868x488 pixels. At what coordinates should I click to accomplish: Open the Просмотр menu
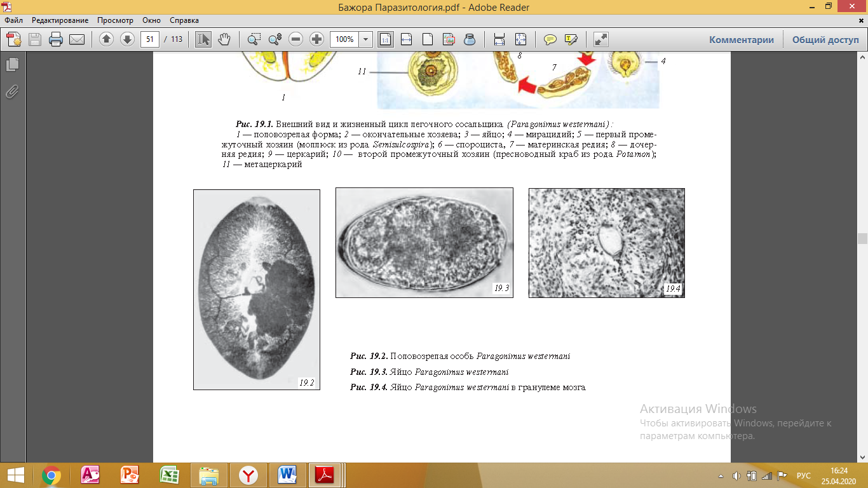114,20
